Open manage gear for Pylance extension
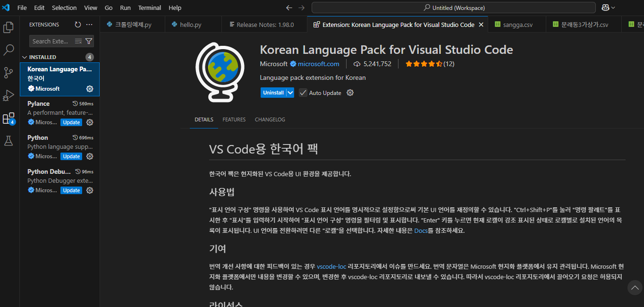Viewport: 644px width, 307px height. [90, 122]
